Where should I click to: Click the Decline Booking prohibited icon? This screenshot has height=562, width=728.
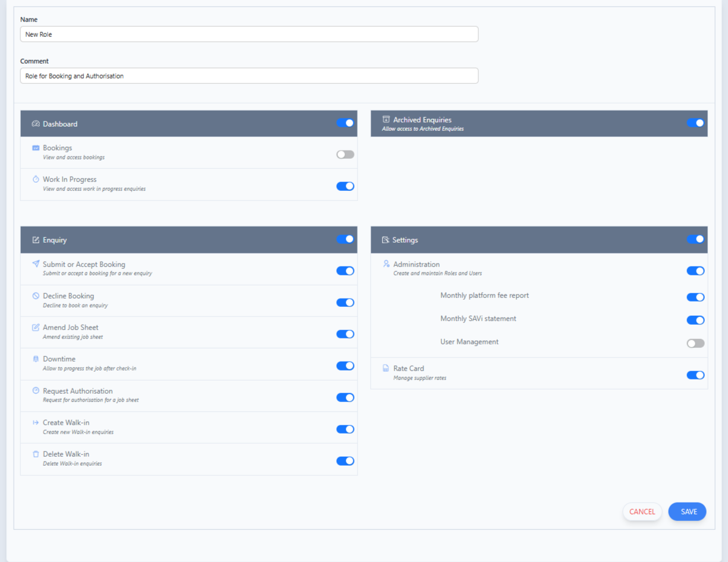36,296
